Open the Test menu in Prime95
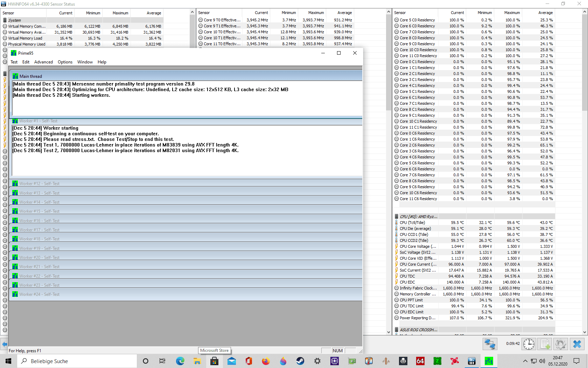 (14, 62)
